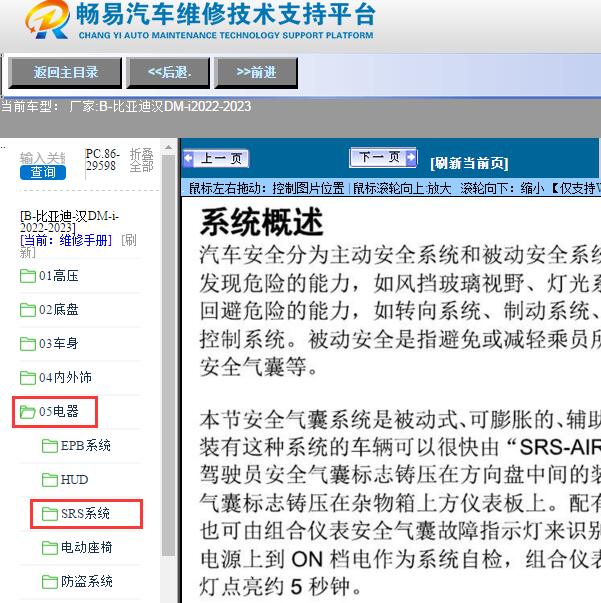Return to main catalog with 返回主目录
This screenshot has width=601, height=603.
click(65, 72)
